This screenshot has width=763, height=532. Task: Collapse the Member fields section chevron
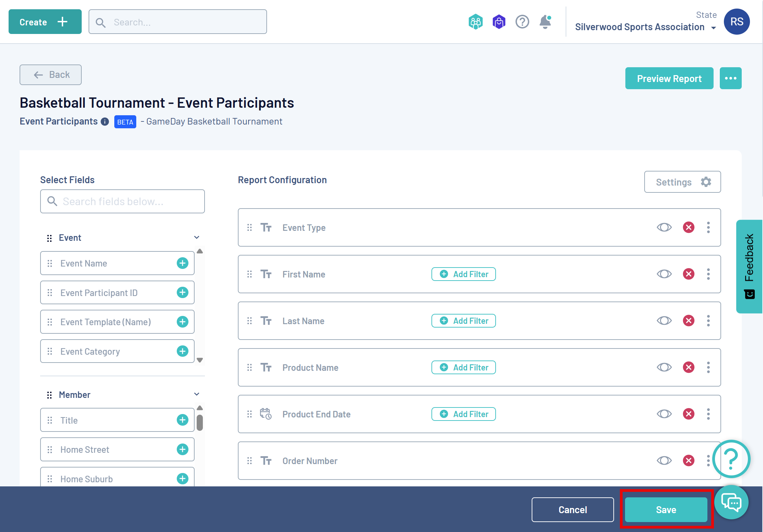pos(197,394)
